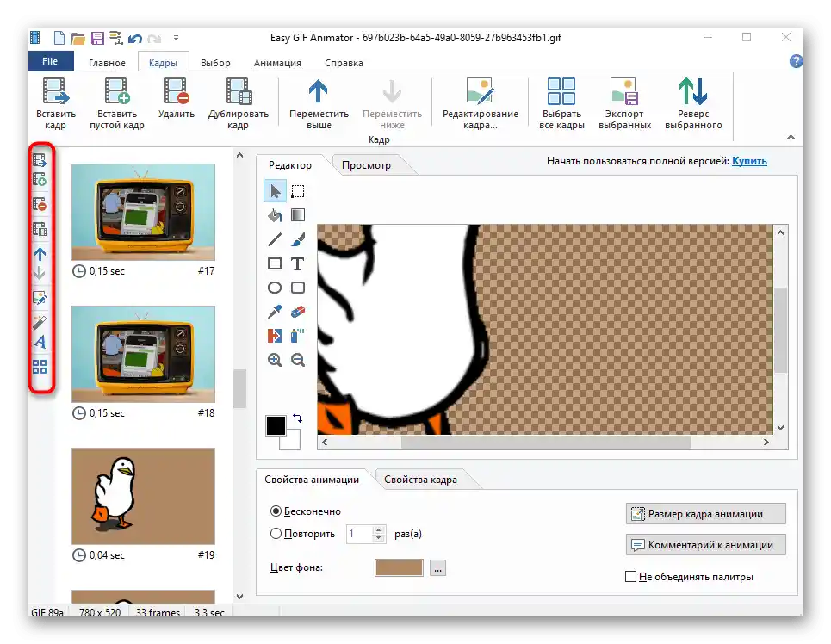Open quick access toolbar dropdown arrow
This screenshot has width=831, height=644.
(x=176, y=38)
